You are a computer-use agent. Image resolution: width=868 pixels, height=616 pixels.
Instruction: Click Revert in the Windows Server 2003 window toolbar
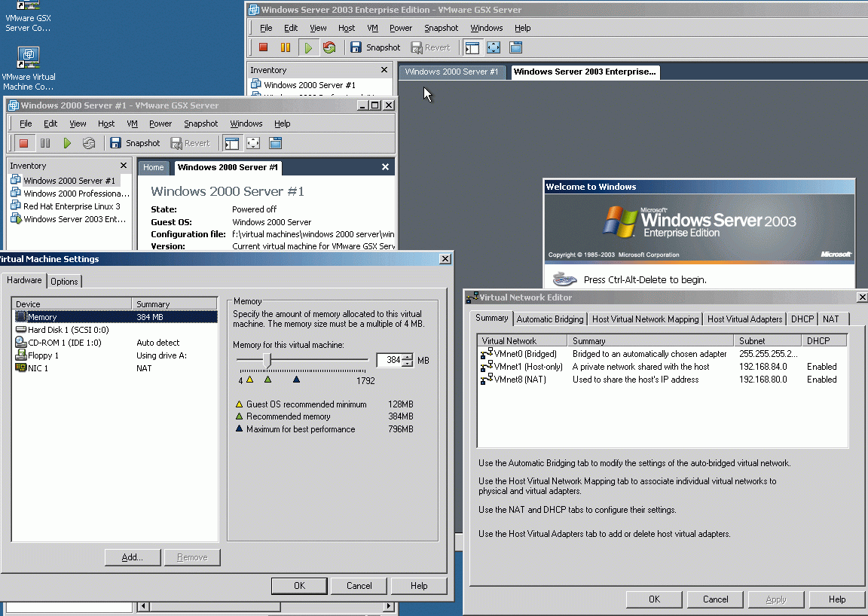[430, 47]
